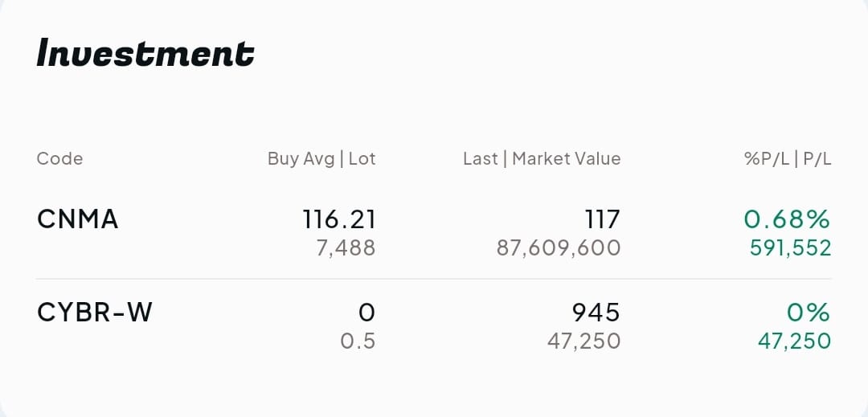Viewport: 868px width, 417px height.
Task: Select CYBR-W gray market value 47,250
Action: (583, 341)
